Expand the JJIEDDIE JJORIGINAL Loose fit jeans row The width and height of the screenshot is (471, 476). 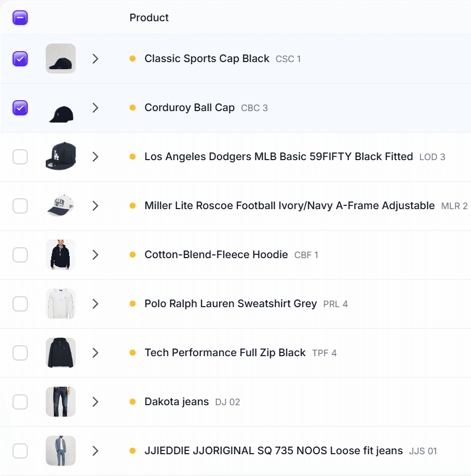(95, 450)
